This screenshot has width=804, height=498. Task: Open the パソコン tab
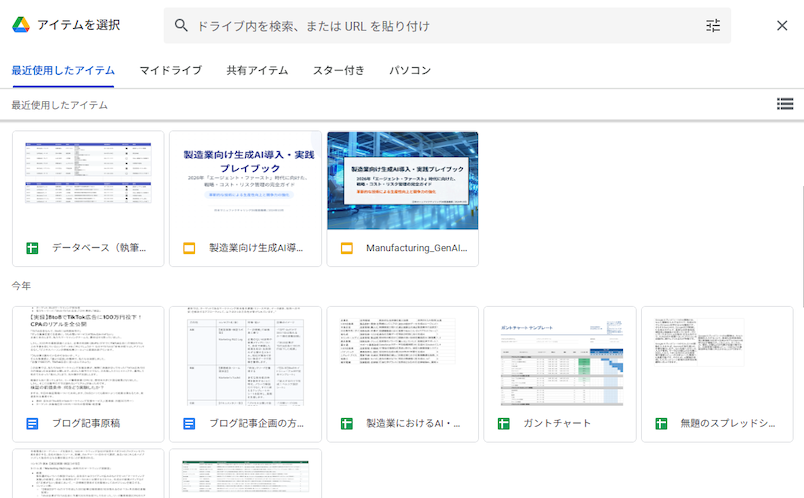point(410,70)
